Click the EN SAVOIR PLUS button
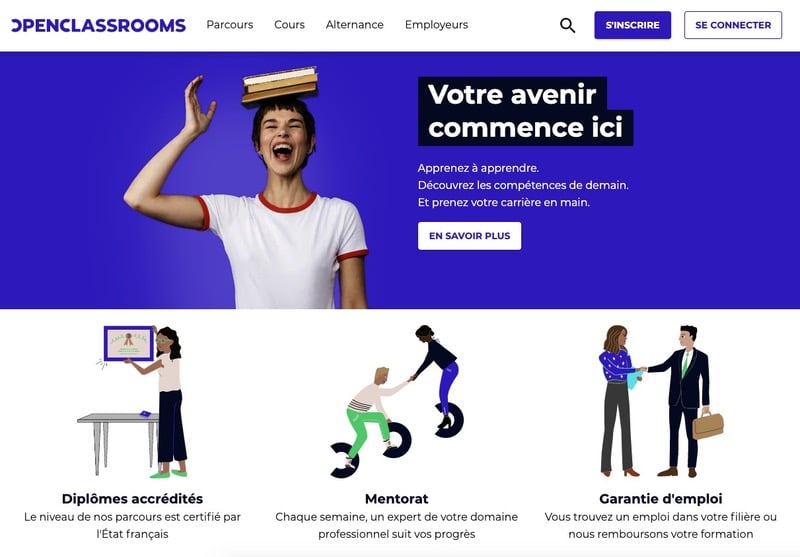The height and width of the screenshot is (557, 800). [469, 236]
